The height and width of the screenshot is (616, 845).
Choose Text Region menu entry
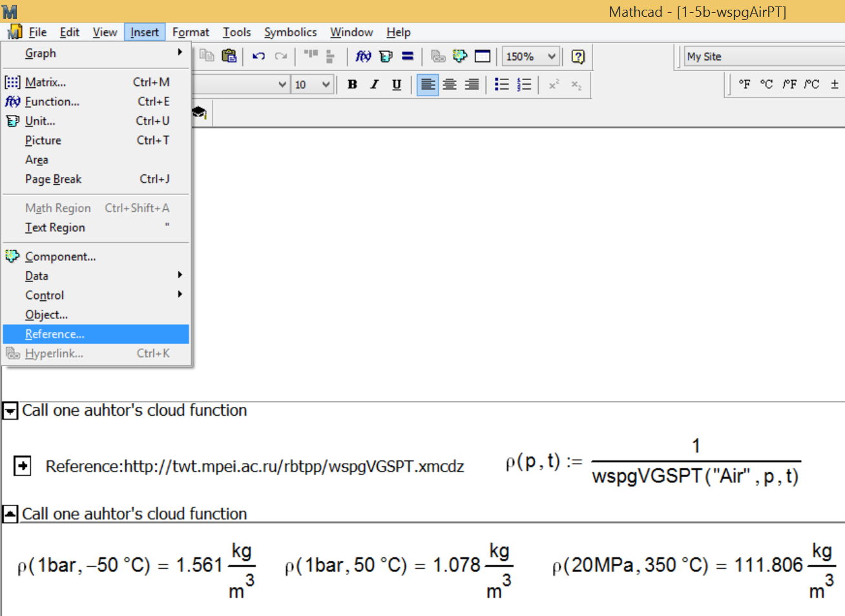click(96, 227)
